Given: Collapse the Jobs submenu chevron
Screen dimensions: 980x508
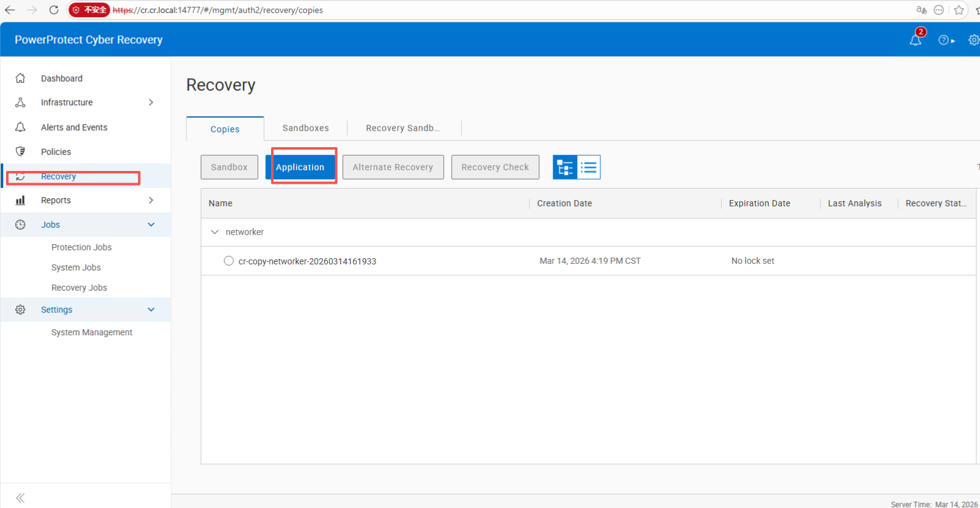Looking at the screenshot, I should pyautogui.click(x=151, y=225).
